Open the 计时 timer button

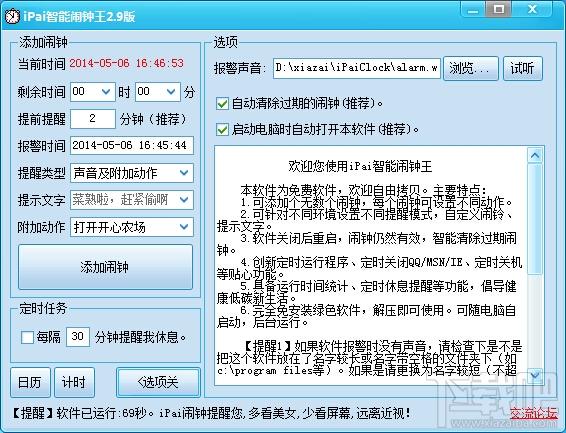(x=74, y=382)
